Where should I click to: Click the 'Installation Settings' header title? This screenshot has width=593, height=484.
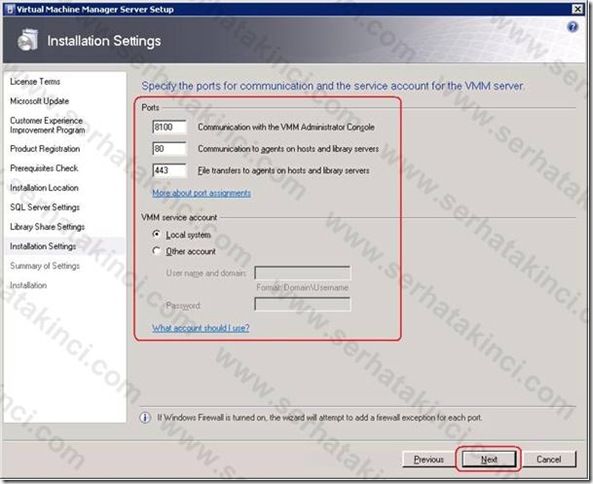pos(104,41)
